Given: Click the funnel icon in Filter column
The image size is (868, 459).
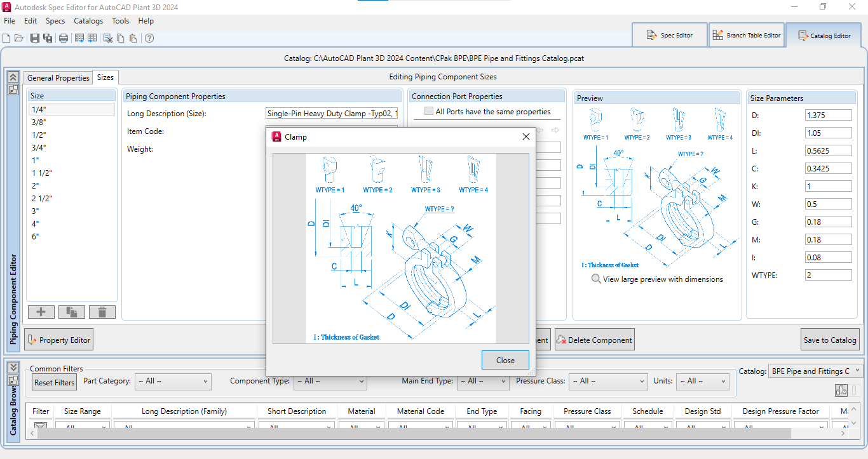Looking at the screenshot, I should coord(41,427).
